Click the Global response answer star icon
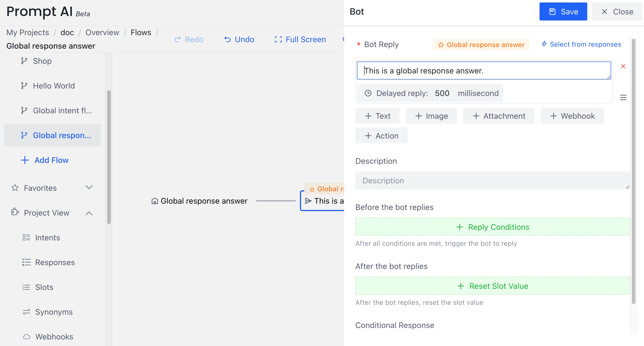The height and width of the screenshot is (346, 644). 441,44
